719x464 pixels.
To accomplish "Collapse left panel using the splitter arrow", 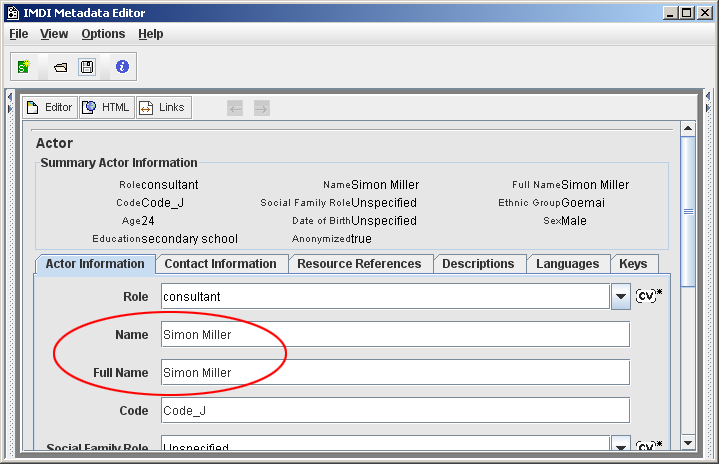I will [x=9, y=98].
